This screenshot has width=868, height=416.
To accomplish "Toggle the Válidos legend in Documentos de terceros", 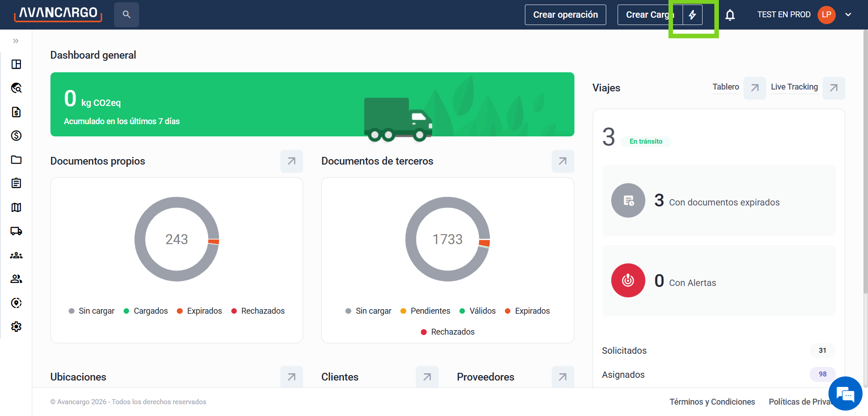I will pyautogui.click(x=478, y=311).
